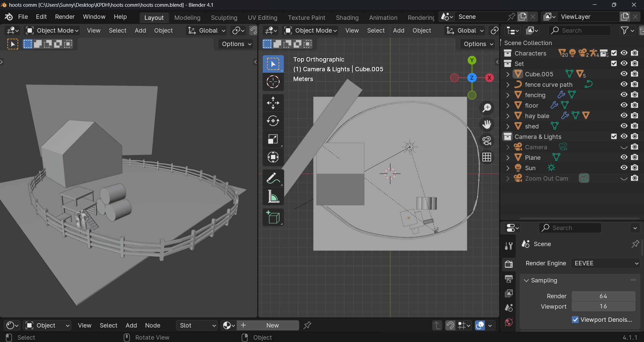Uncheck the Characters collection checkbox
Screen dimensions: 644x342
pyautogui.click(x=614, y=53)
